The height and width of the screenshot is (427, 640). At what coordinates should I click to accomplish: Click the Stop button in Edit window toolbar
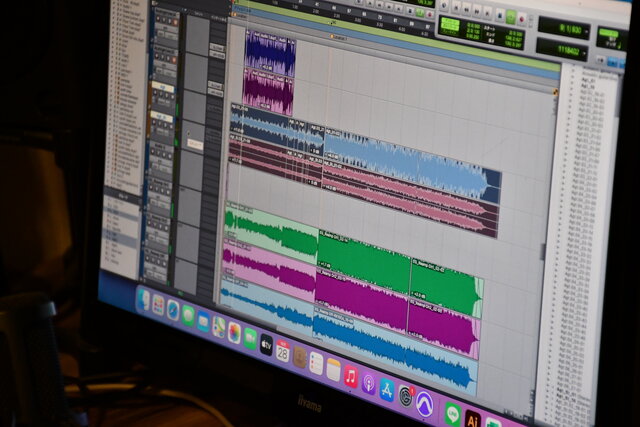click(x=410, y=11)
